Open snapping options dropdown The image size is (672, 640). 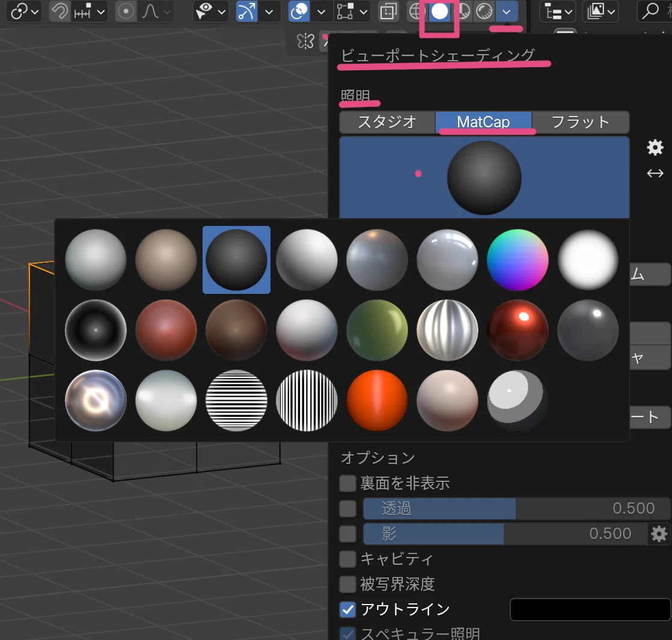[89, 11]
